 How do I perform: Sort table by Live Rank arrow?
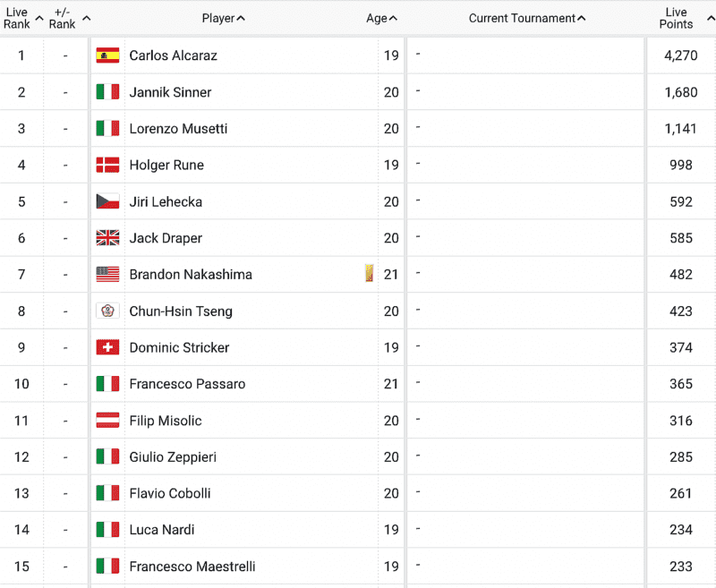pos(39,18)
